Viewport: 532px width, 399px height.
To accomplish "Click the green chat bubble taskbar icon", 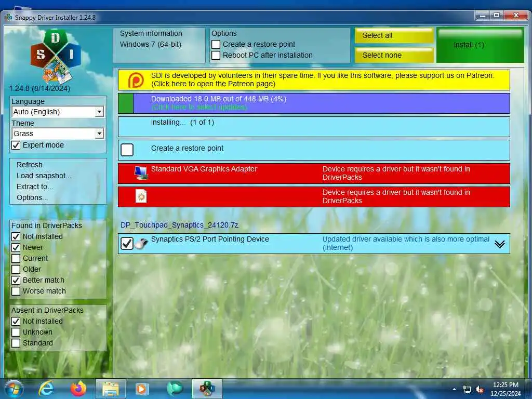I will 175,389.
